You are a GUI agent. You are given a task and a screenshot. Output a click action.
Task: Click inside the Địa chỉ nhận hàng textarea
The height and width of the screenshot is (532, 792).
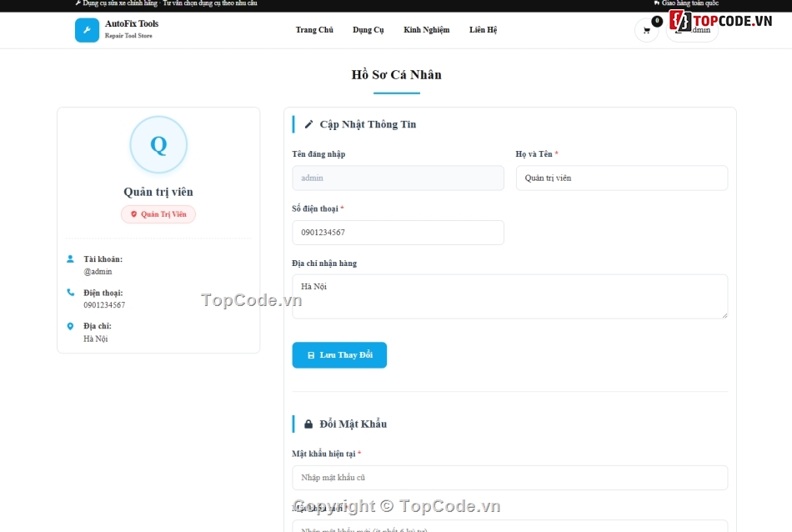click(509, 297)
